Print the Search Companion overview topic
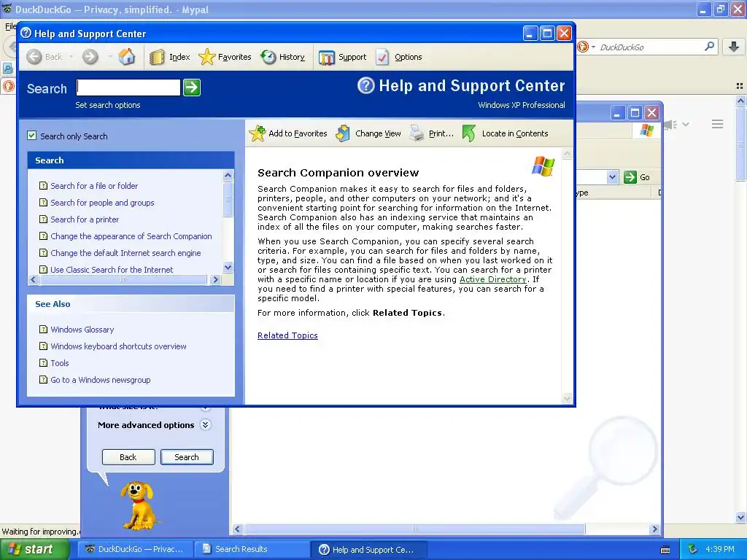The height and width of the screenshot is (560, 747). [x=432, y=134]
